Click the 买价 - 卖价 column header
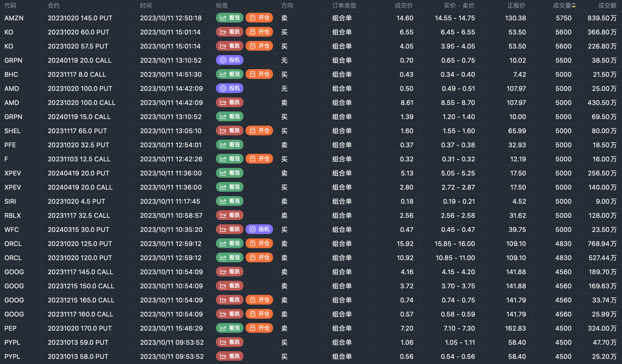622x364 pixels. [x=459, y=6]
